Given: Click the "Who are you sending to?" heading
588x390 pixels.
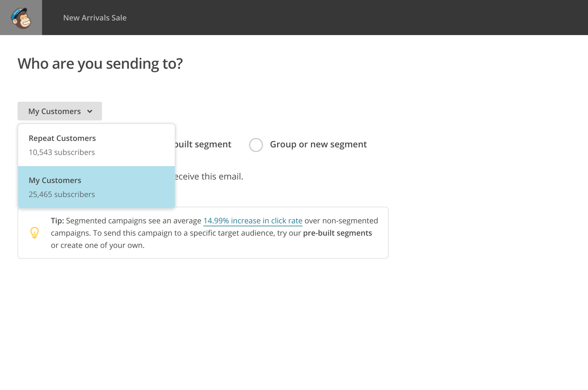Looking at the screenshot, I should tap(100, 64).
